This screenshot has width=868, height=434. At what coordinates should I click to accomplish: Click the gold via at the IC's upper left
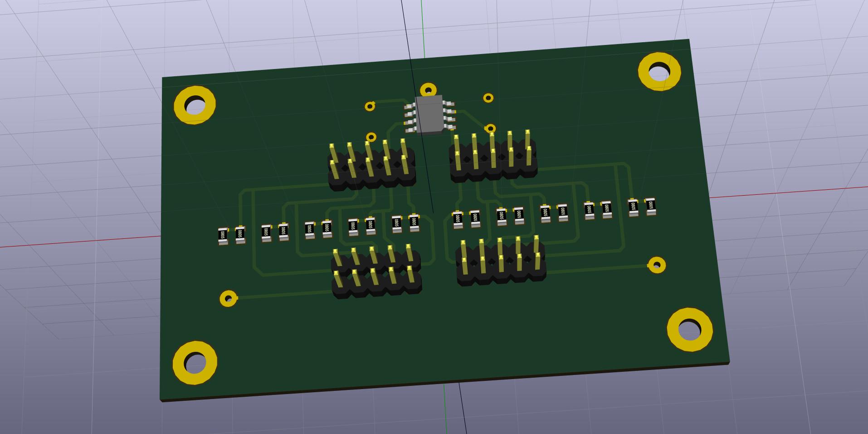click(370, 106)
